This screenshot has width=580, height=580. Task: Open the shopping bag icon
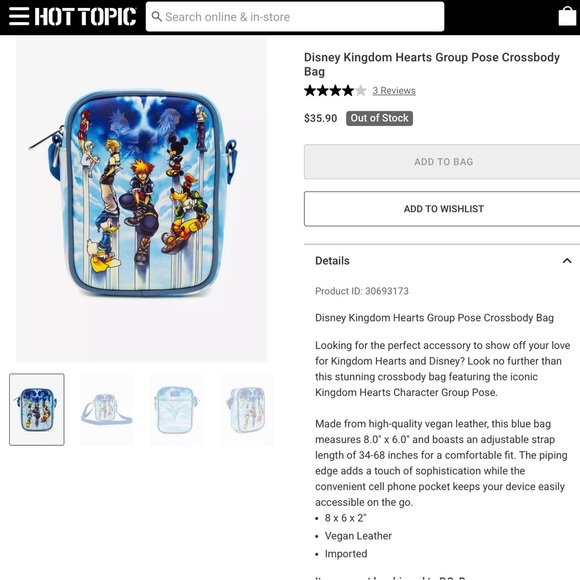point(567,17)
